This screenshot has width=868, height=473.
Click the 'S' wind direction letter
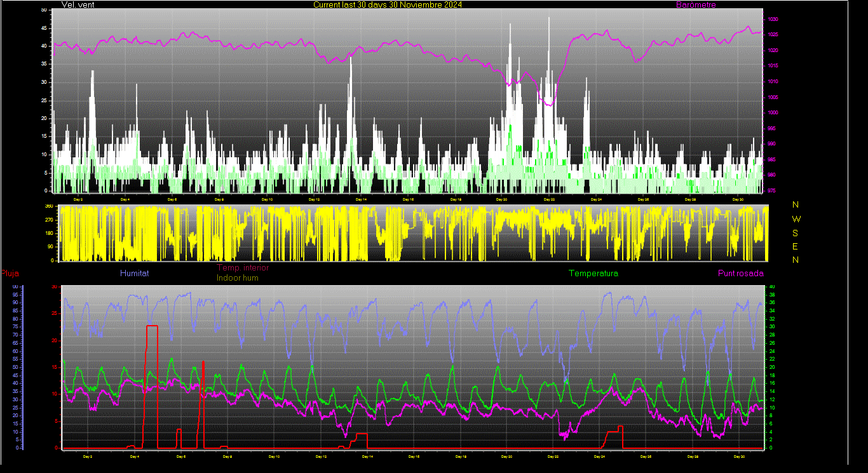click(796, 233)
